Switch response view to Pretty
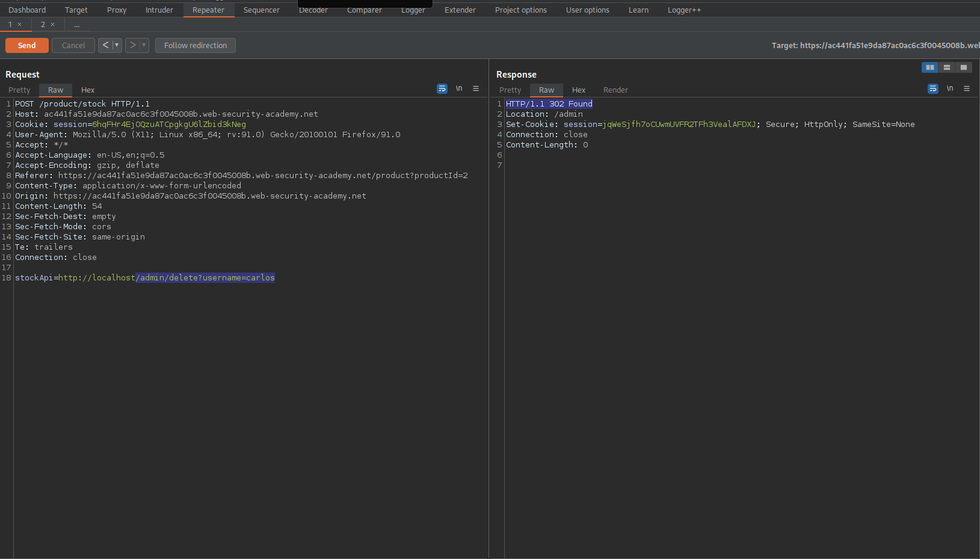Viewport: 980px width, 559px height. pos(510,90)
